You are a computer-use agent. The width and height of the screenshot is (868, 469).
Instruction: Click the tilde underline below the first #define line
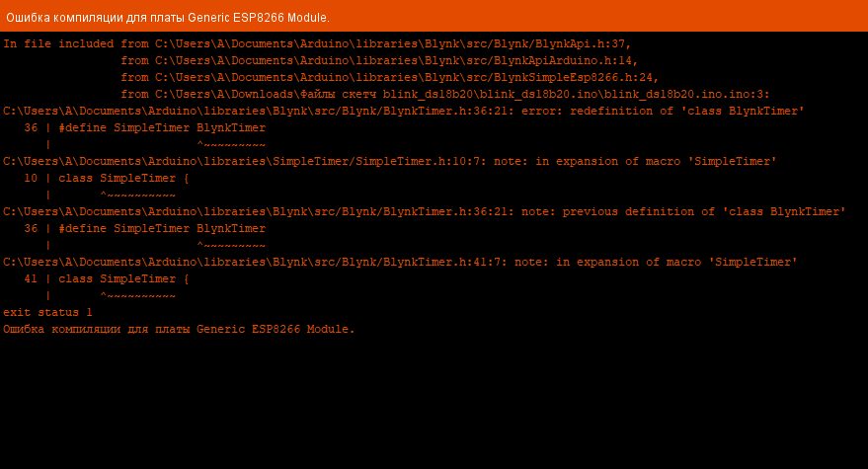coord(231,145)
